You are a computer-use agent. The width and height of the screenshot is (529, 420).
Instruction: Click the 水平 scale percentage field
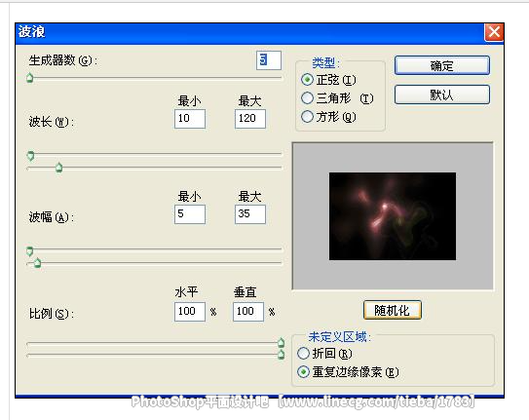[190, 312]
